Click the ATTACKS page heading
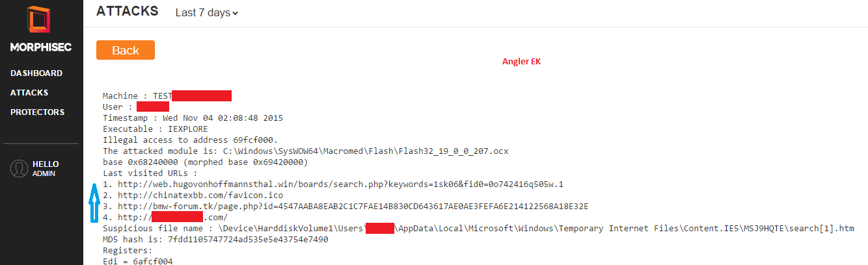The height and width of the screenshot is (265, 868). pyautogui.click(x=127, y=11)
